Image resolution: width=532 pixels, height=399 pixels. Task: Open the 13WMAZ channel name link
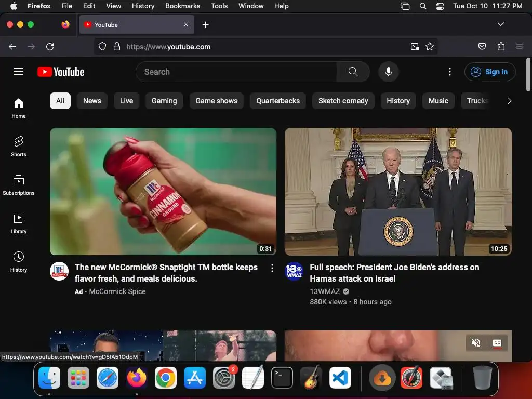pos(325,291)
